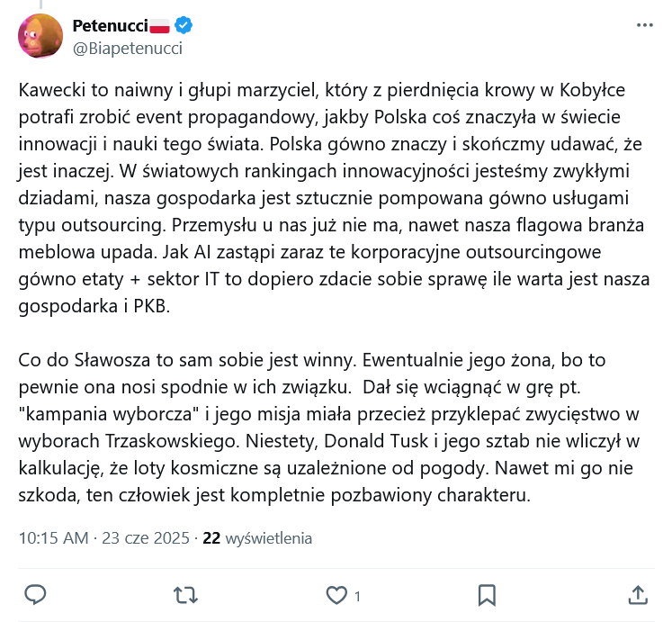Click the date 23 cze 2025

(x=146, y=538)
